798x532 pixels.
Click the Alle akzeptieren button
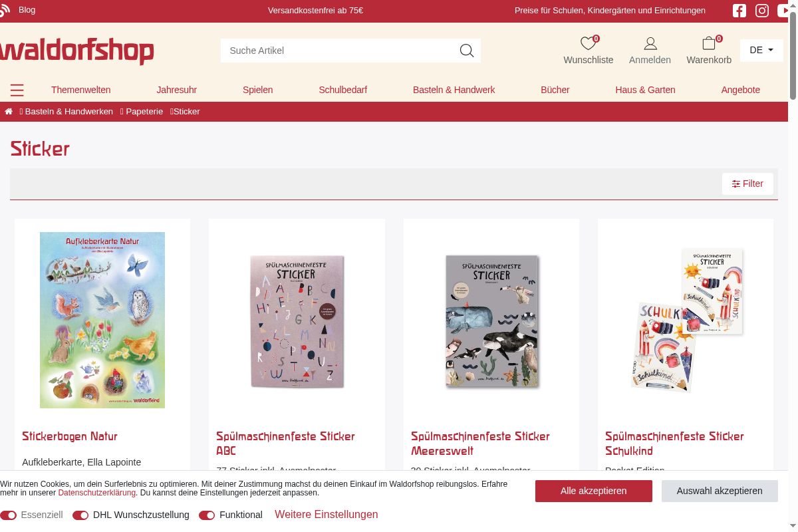click(594, 491)
